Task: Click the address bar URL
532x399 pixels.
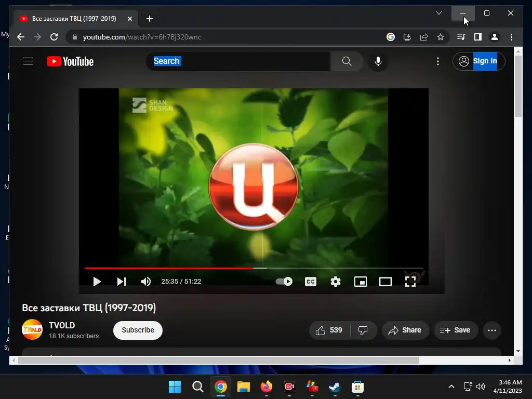Action: pos(142,37)
